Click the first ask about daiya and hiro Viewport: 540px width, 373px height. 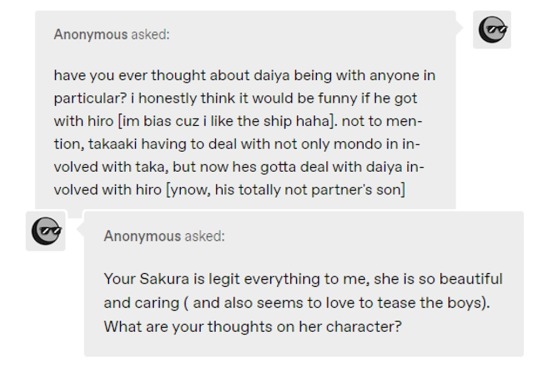point(246,110)
